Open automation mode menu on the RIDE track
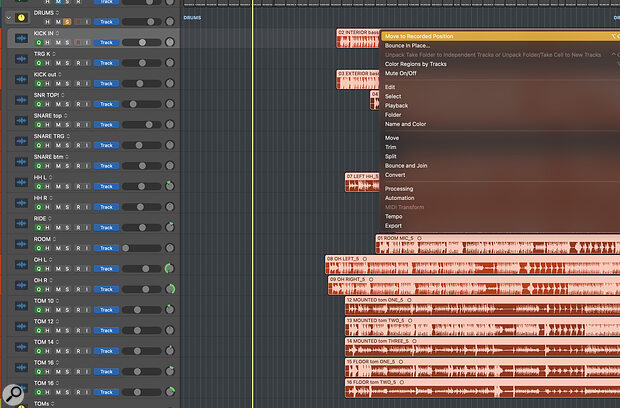 (x=106, y=227)
